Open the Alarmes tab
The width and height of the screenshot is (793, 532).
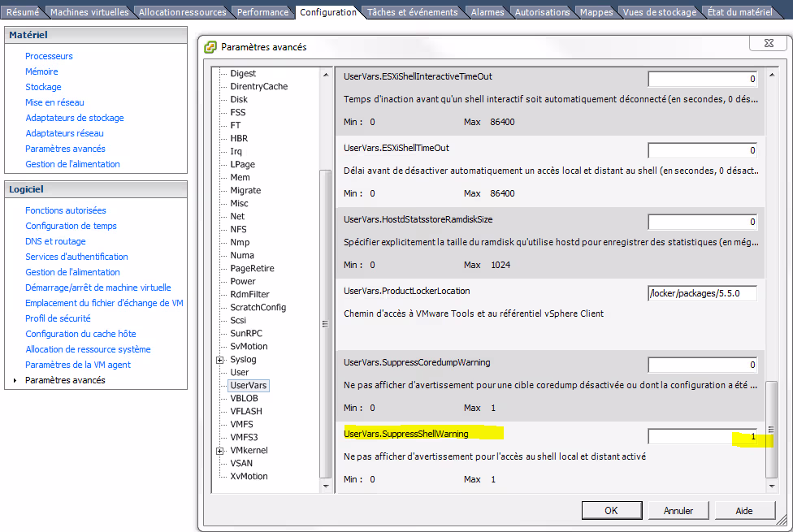pos(488,12)
